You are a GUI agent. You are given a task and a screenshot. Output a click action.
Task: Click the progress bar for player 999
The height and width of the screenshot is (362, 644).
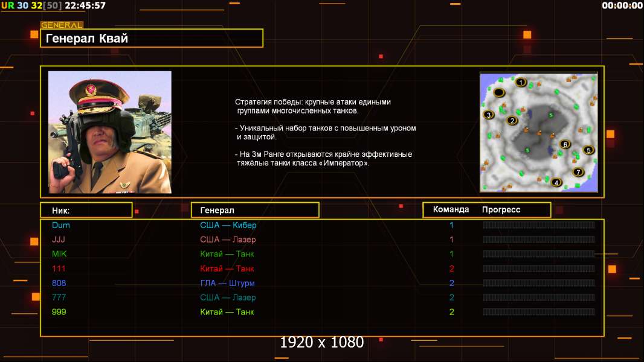pos(538,312)
